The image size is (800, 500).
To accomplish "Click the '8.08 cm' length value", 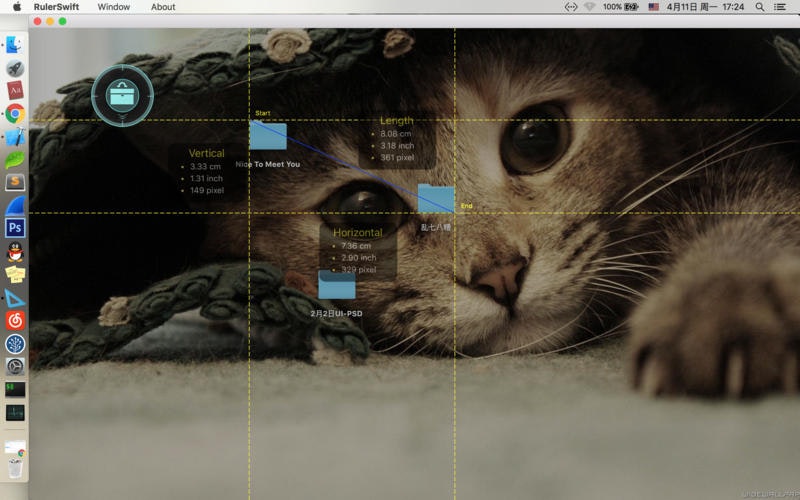I will [395, 134].
